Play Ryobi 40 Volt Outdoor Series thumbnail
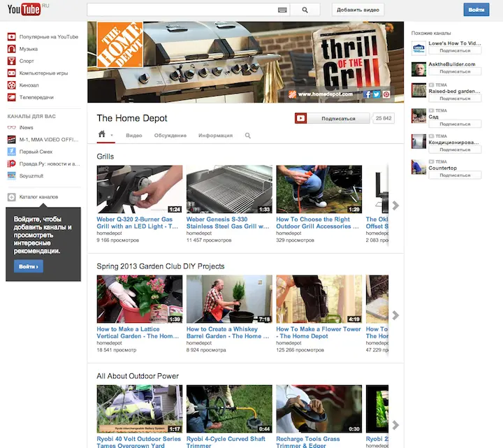Viewport: 503px width, 448px height. point(140,409)
